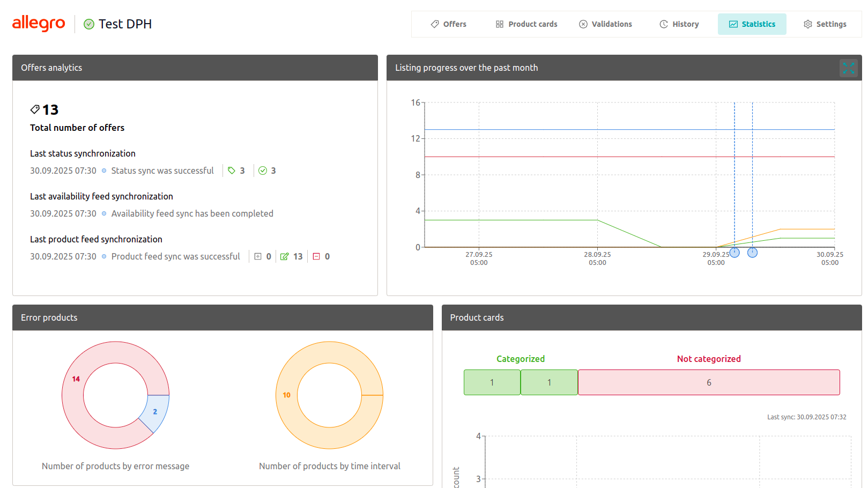Select the blue 2 segment of error donut
Viewport: 868px width, 488px height.
155,412
